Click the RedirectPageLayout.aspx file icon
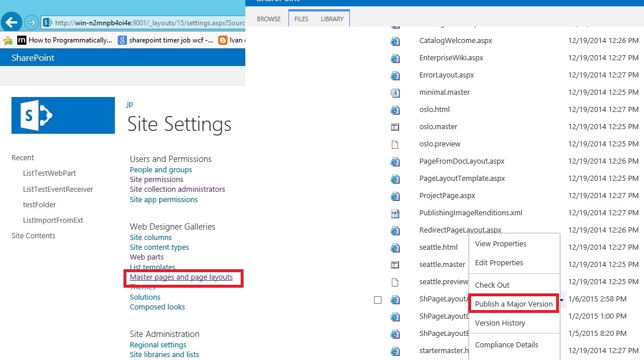Image resolution: width=644 pixels, height=360 pixels. pyautogui.click(x=395, y=231)
